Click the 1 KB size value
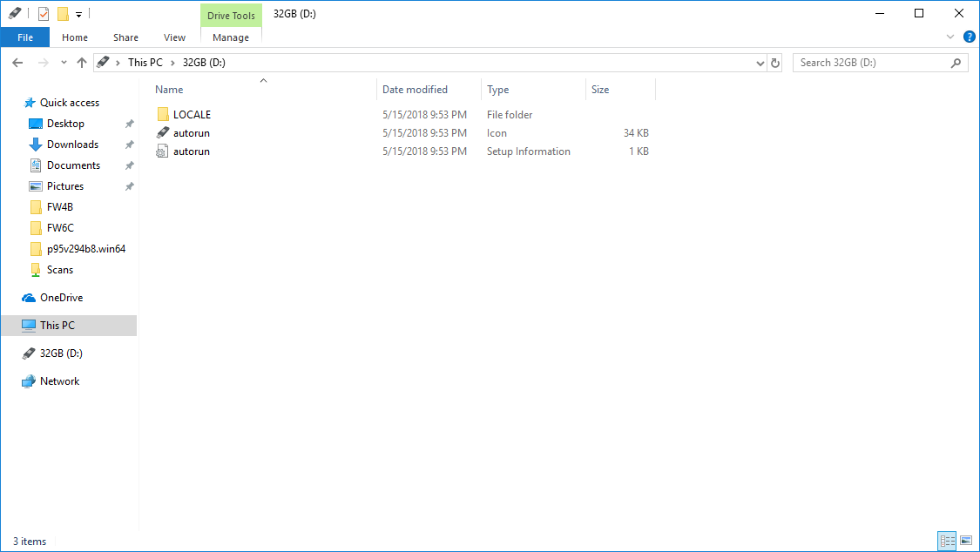 tap(639, 151)
